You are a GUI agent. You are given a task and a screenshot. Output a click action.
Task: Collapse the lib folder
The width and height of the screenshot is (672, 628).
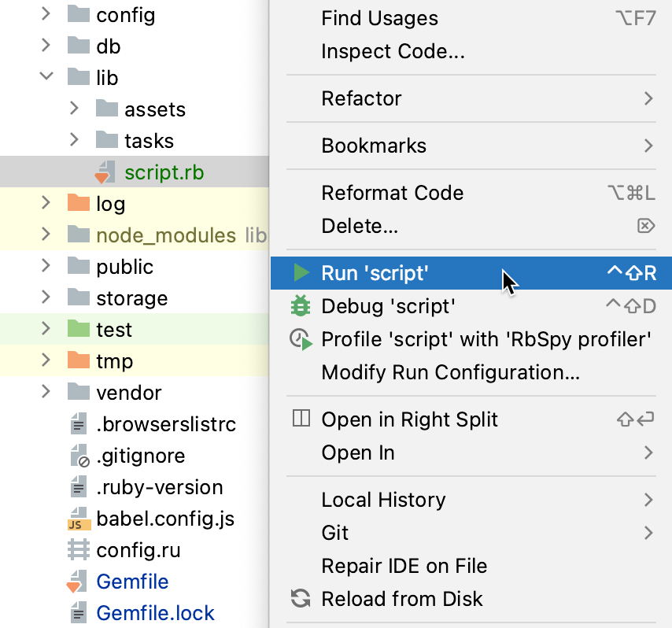pos(46,77)
